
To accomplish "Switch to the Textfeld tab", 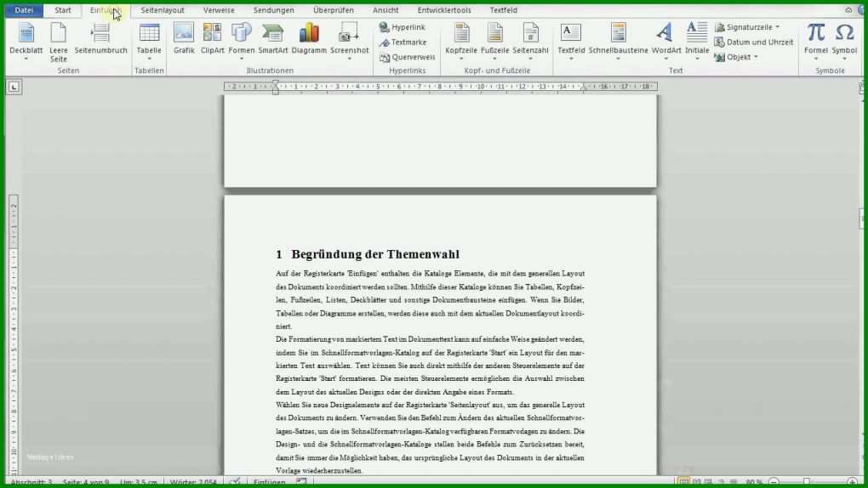I will pyautogui.click(x=503, y=10).
